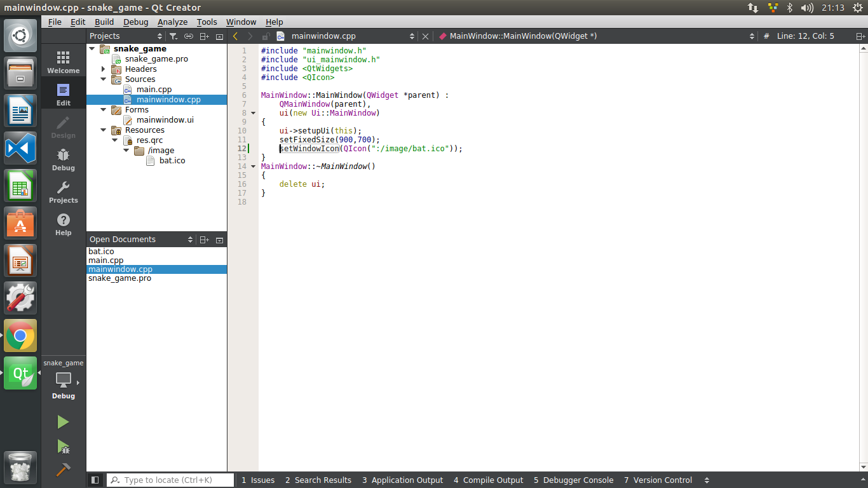Launch Google Chrome from the launcher
This screenshot has width=868, height=488.
[20, 335]
